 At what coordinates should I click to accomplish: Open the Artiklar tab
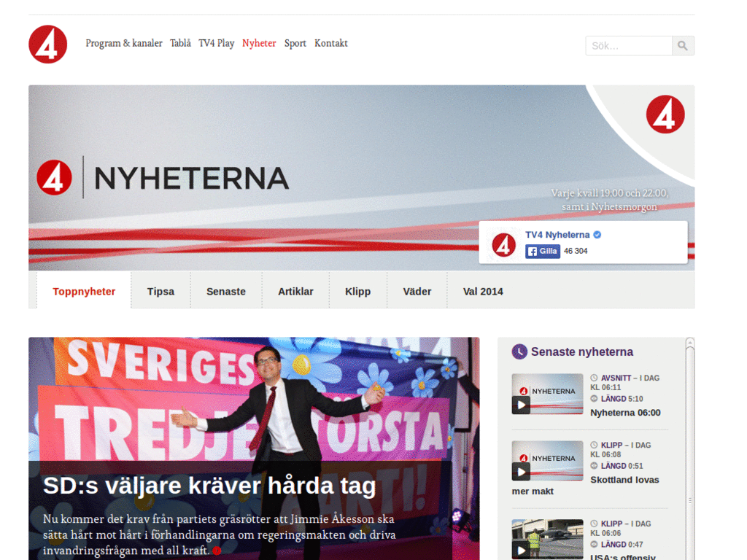pyautogui.click(x=295, y=292)
